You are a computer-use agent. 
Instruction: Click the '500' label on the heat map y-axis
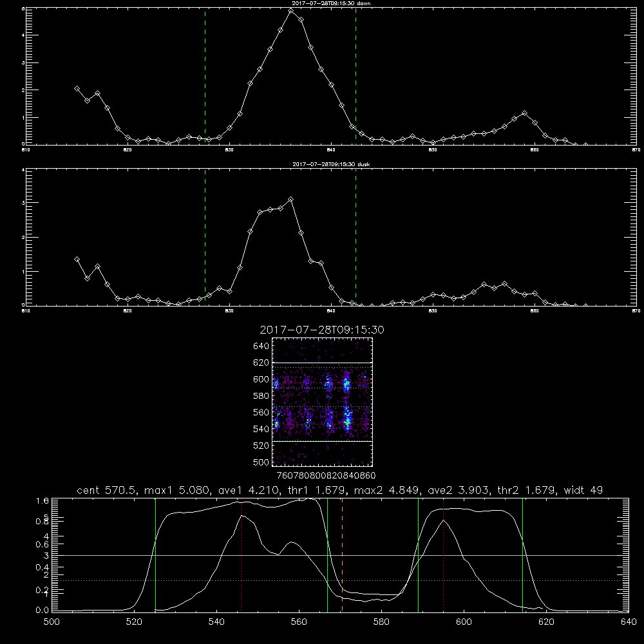pyautogui.click(x=261, y=462)
